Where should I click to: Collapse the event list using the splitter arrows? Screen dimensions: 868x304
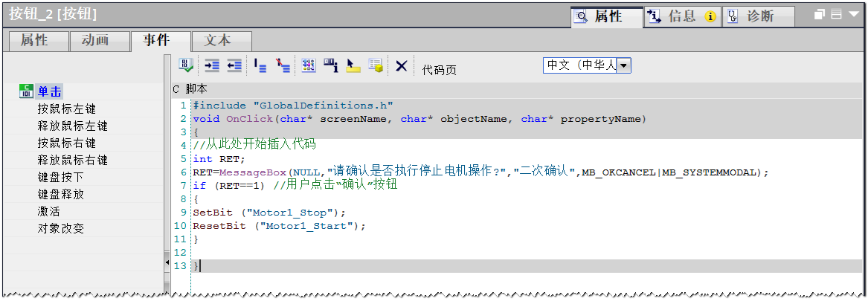click(x=167, y=262)
